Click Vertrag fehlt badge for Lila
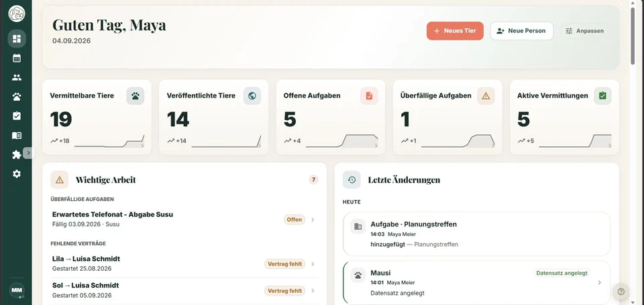The height and width of the screenshot is (305, 644). tap(284, 264)
